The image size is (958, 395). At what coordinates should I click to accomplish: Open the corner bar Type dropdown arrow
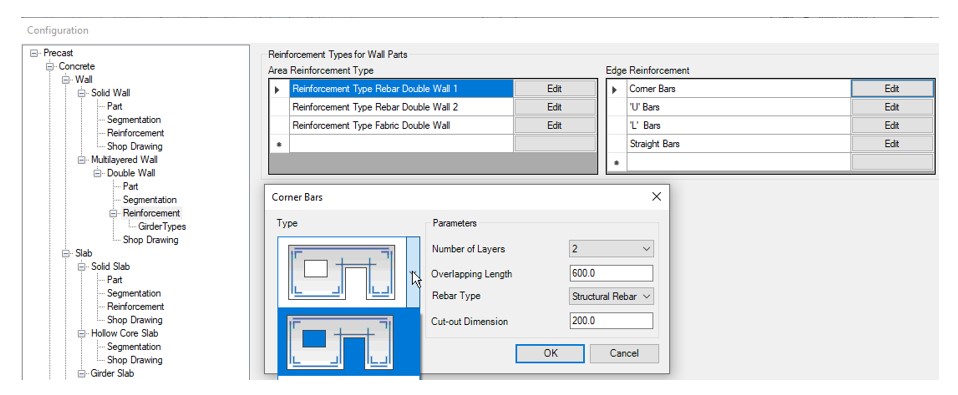pyautogui.click(x=413, y=272)
